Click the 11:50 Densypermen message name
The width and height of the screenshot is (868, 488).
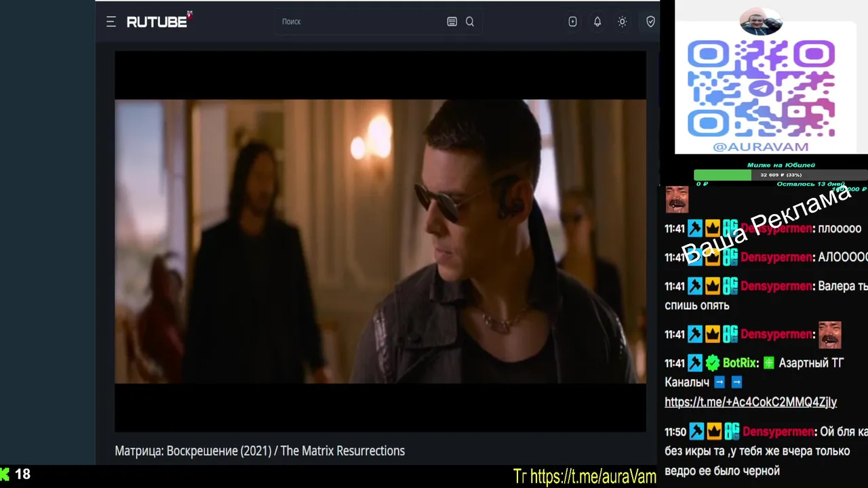[778, 432]
